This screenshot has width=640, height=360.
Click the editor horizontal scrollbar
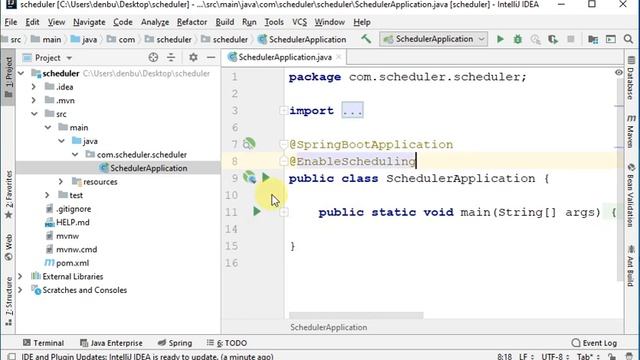click(356, 315)
